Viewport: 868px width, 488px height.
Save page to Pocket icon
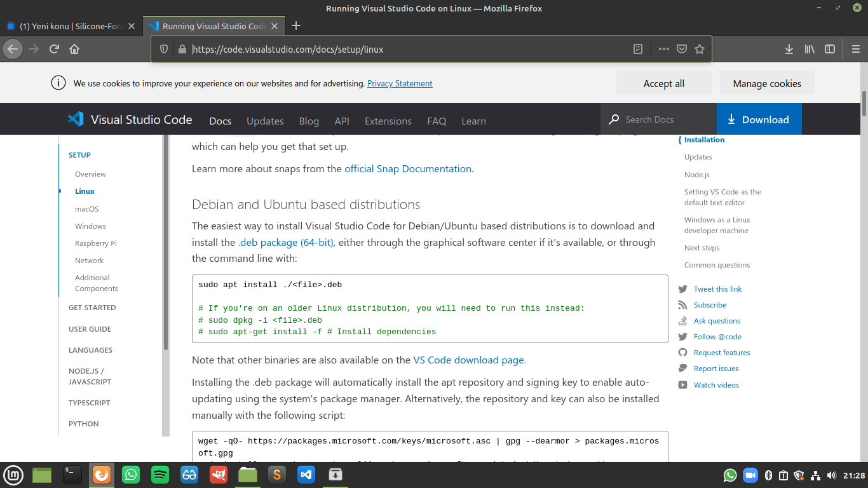coord(682,49)
